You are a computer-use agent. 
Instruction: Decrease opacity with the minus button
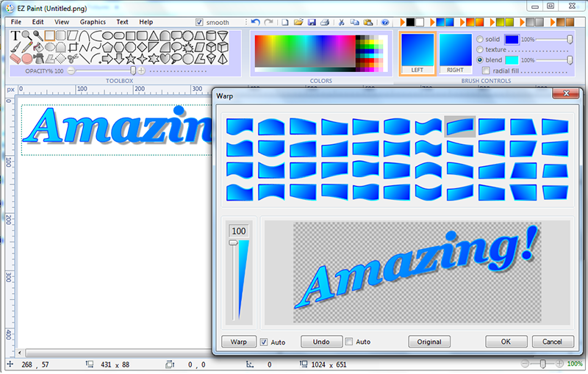71,71
